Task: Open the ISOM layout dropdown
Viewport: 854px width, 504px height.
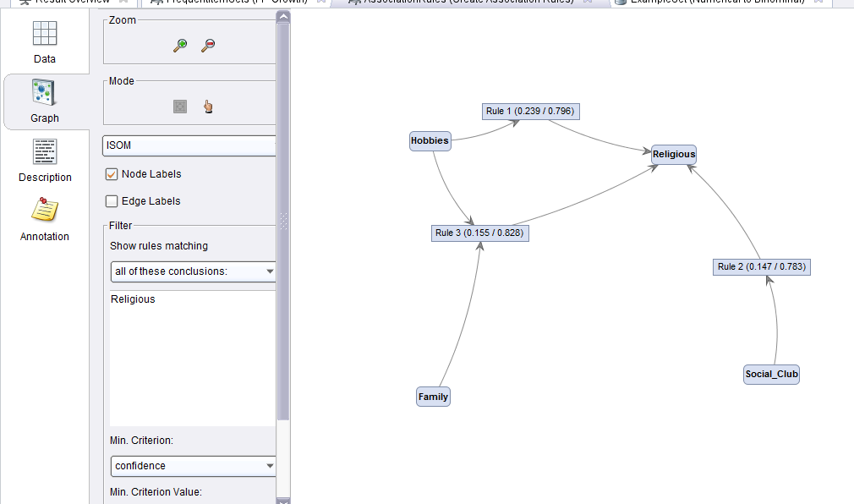Action: coord(189,145)
